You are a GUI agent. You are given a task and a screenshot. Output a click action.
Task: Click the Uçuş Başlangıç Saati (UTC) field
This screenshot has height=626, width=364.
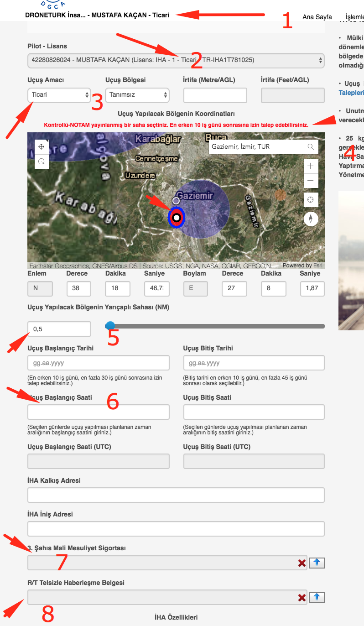coord(99,461)
